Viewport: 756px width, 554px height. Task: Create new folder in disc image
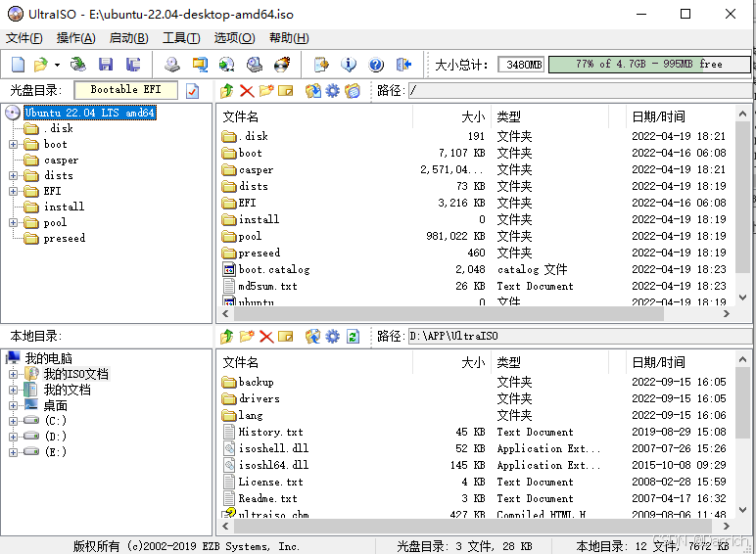click(x=266, y=91)
